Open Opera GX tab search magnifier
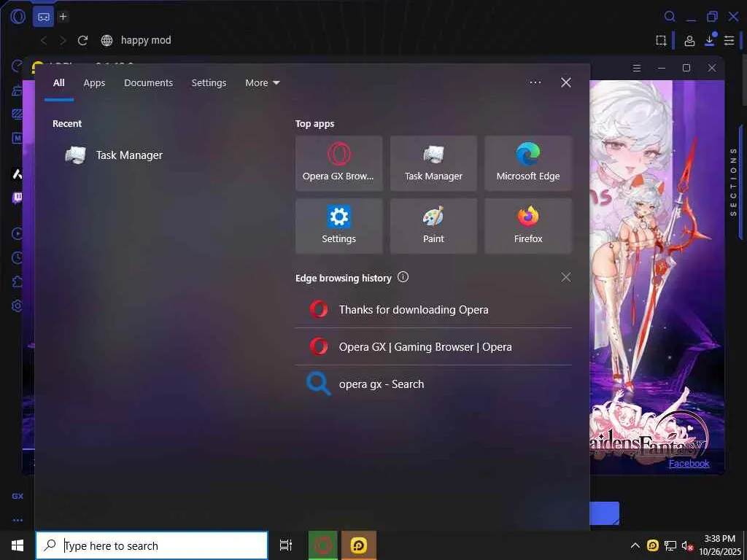This screenshot has width=747, height=560. pyautogui.click(x=670, y=17)
